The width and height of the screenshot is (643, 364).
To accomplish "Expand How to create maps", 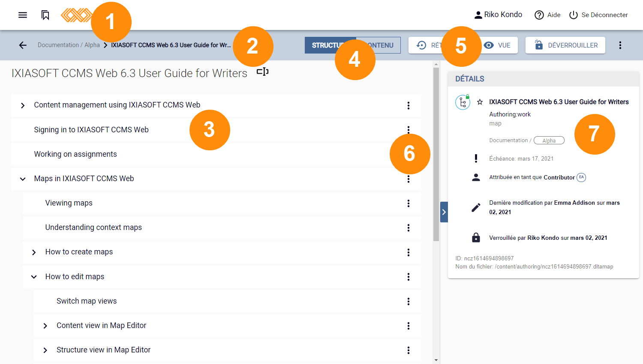I will coord(34,252).
